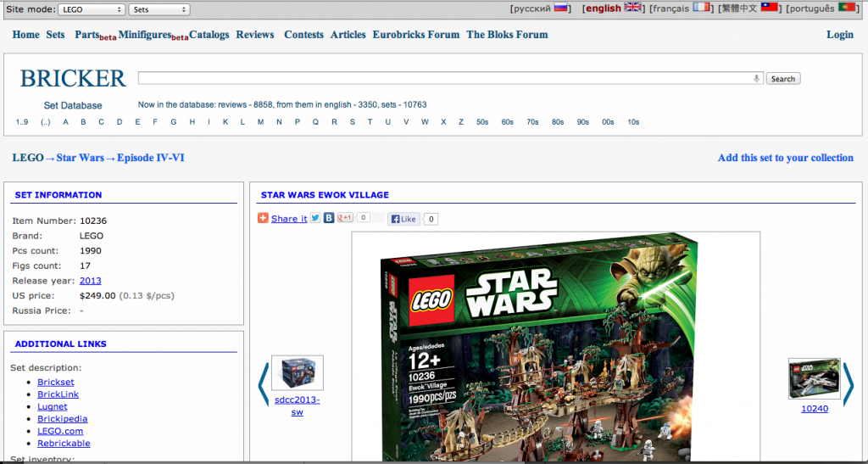The height and width of the screenshot is (464, 868).
Task: Click the Share it link
Action: (x=289, y=219)
